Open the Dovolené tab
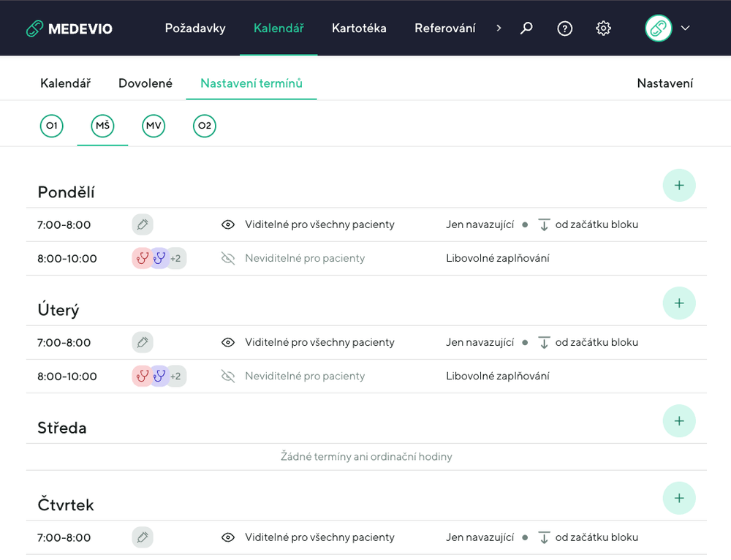 coord(145,83)
